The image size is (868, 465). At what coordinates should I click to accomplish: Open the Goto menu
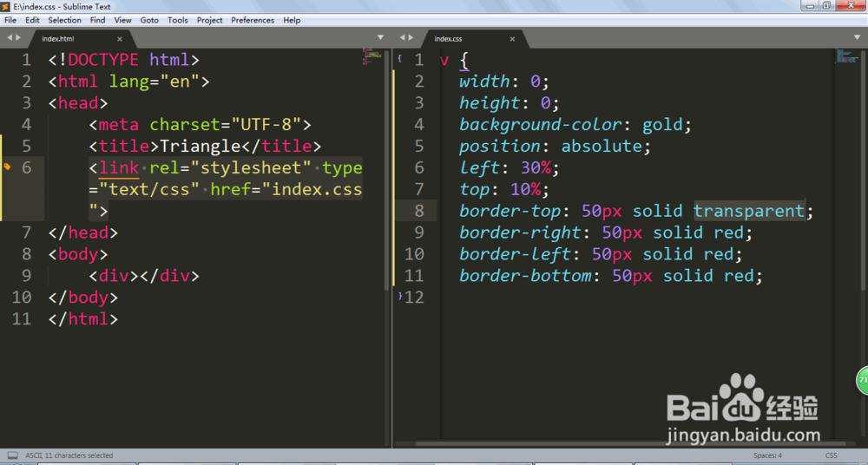(x=149, y=20)
